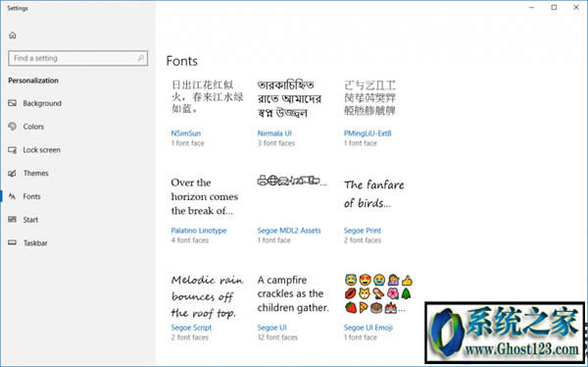Open Segoe MDL2 Assets font

click(289, 231)
